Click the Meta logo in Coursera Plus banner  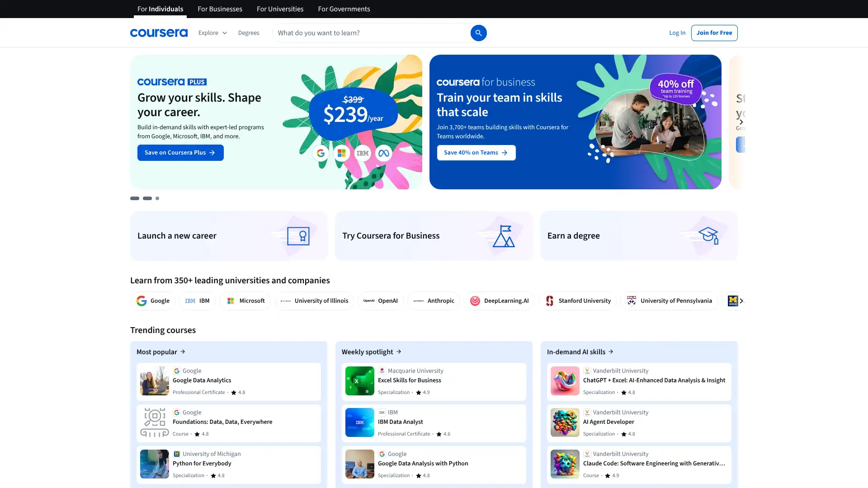click(384, 153)
